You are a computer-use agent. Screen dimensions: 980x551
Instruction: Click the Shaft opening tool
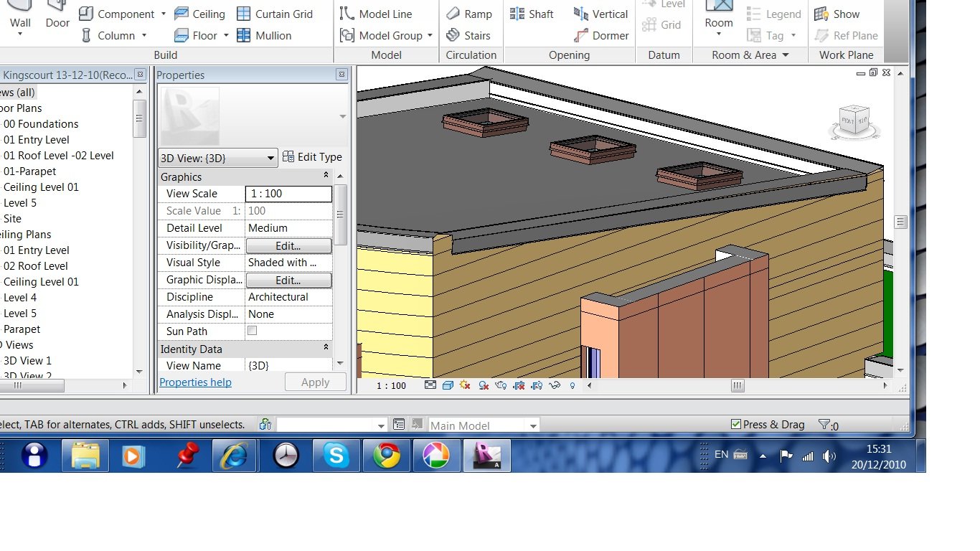tap(532, 14)
